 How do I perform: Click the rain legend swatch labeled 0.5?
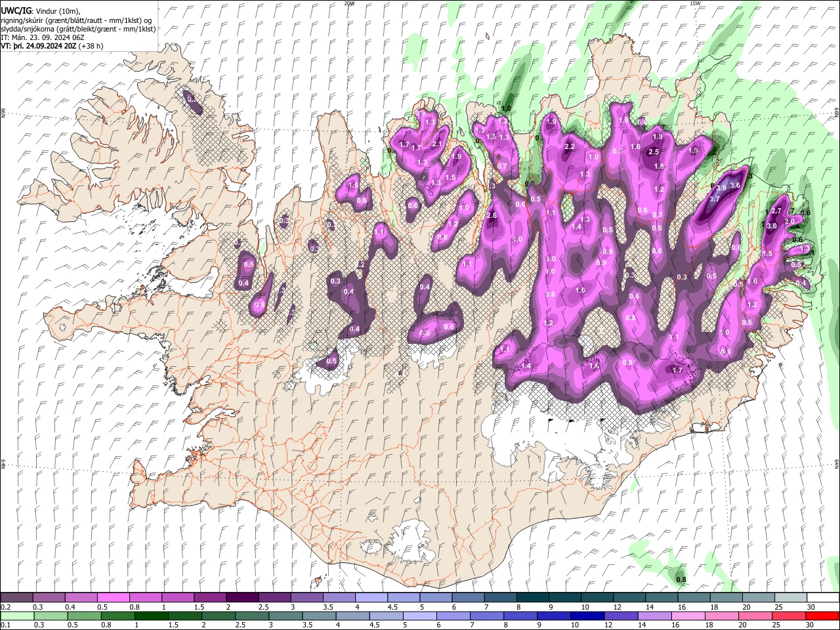84,616
